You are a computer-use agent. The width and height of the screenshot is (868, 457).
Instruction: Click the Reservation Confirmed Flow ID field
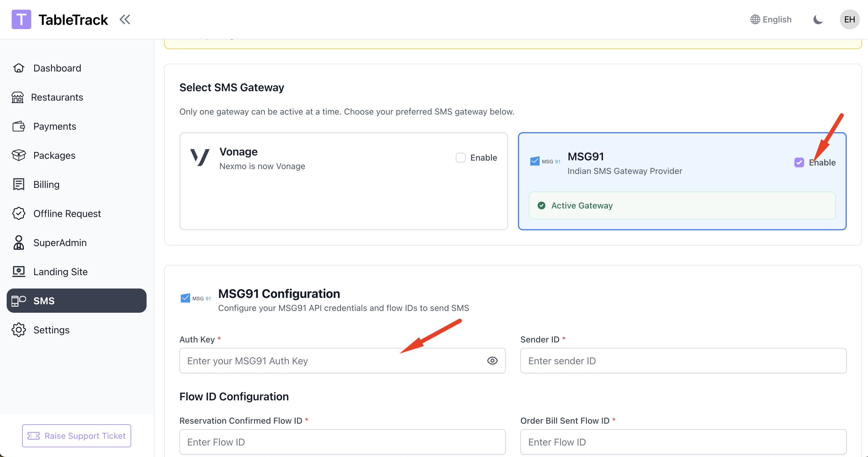tap(342, 442)
